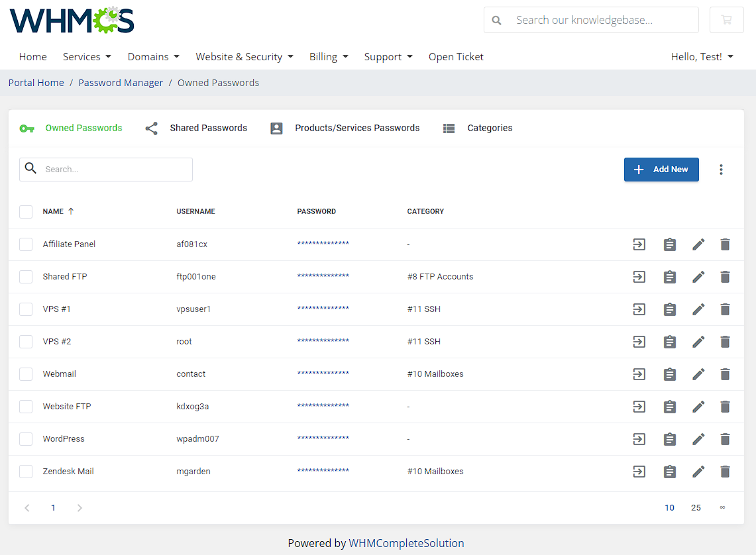Show 25 entries per page

(696, 508)
